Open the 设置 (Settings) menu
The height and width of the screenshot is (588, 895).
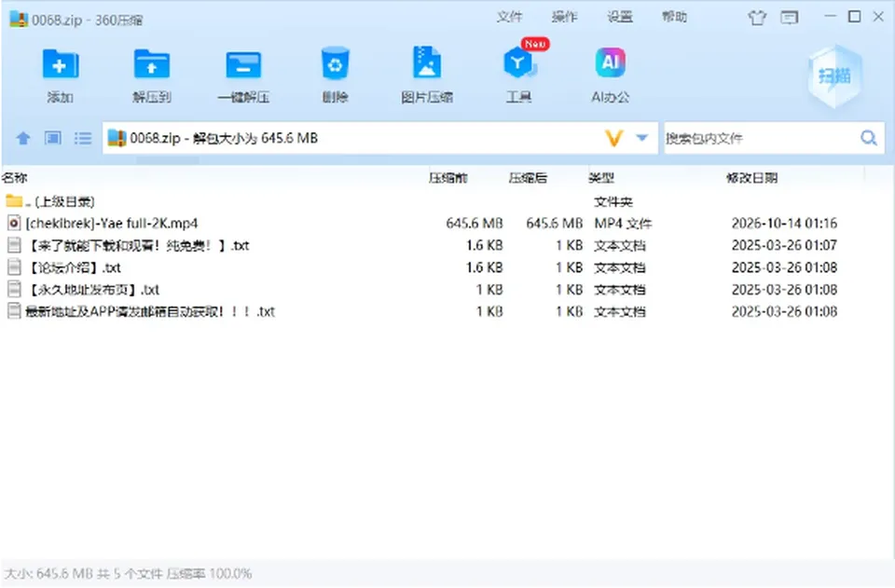[x=620, y=17]
